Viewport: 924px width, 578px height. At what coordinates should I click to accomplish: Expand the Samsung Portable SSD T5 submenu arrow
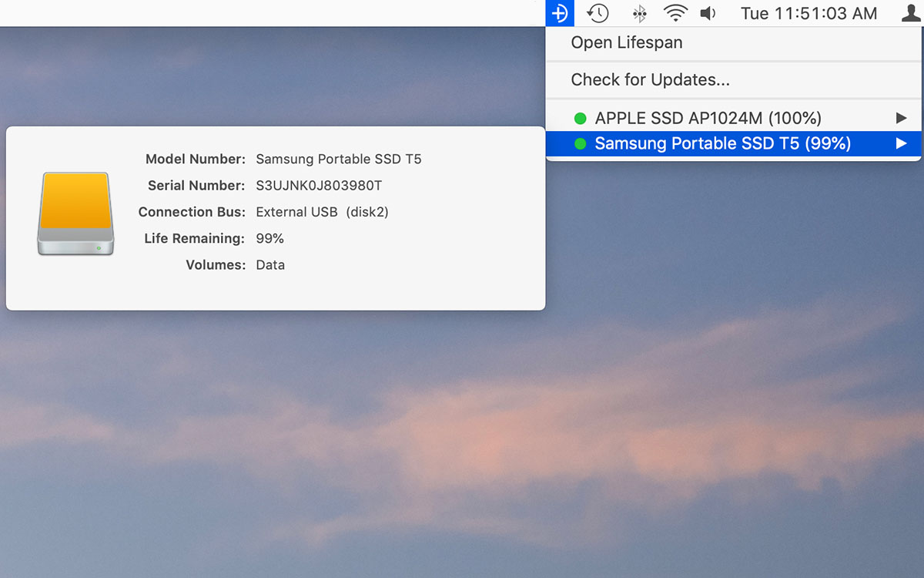901,143
